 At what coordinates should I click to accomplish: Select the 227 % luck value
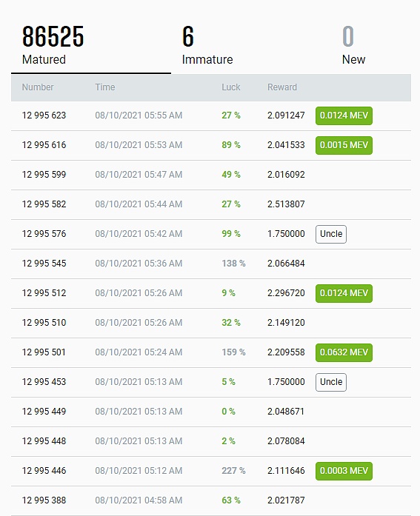coord(233,471)
